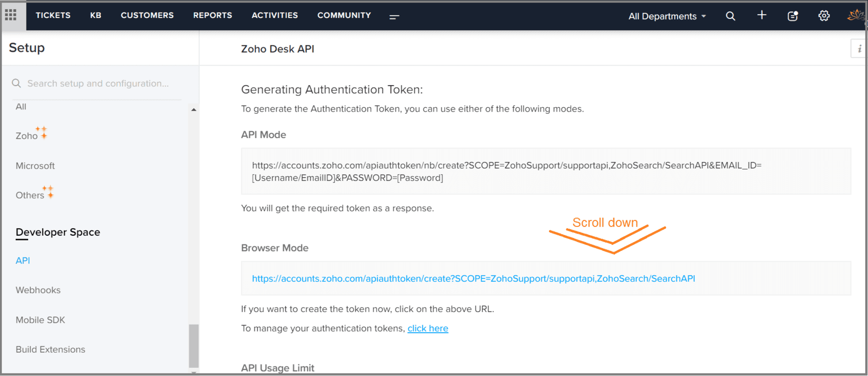868x376 pixels.
Task: Focus the Search setup and configuration field
Action: coord(98,83)
